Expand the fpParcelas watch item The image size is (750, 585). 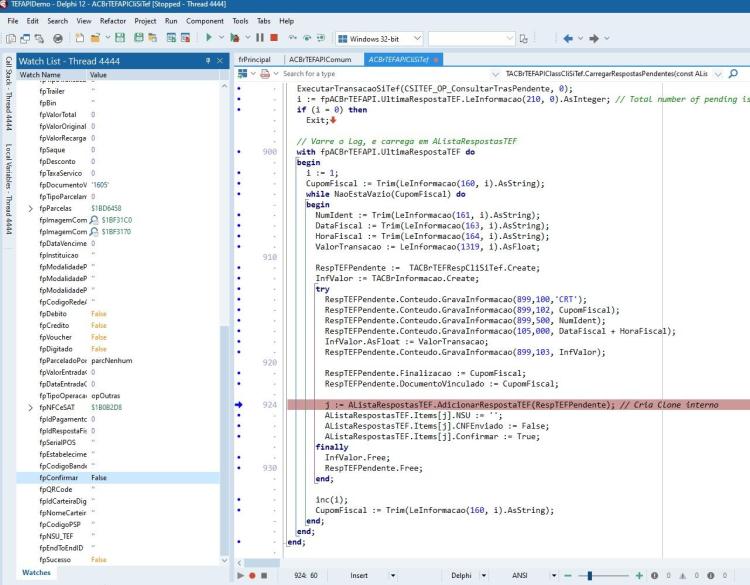click(31, 209)
